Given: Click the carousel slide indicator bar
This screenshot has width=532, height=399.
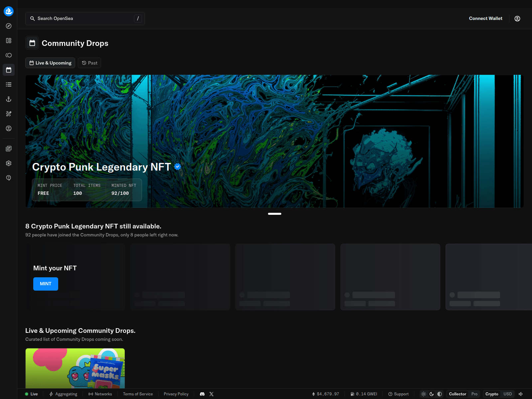Looking at the screenshot, I should point(275,214).
